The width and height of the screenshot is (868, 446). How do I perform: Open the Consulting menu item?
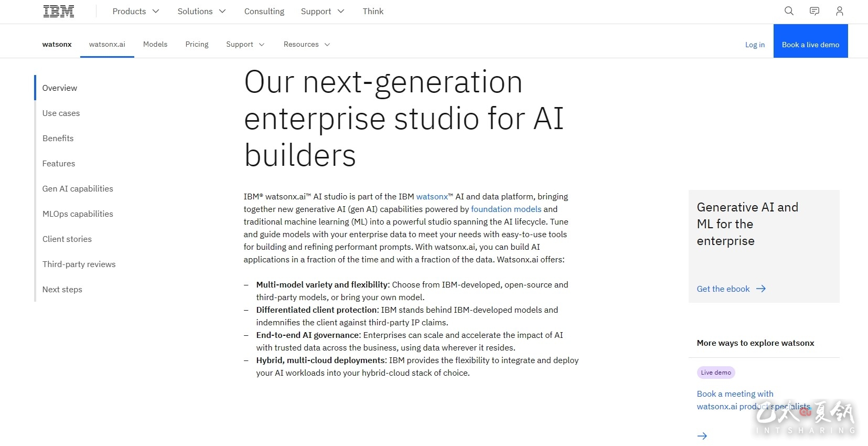pyautogui.click(x=264, y=11)
